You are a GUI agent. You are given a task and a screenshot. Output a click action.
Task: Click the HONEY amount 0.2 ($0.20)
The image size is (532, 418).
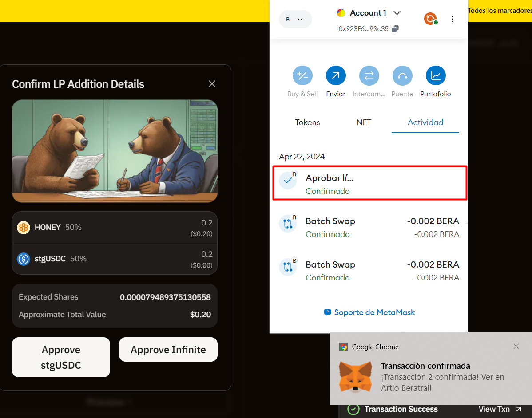pyautogui.click(x=202, y=228)
